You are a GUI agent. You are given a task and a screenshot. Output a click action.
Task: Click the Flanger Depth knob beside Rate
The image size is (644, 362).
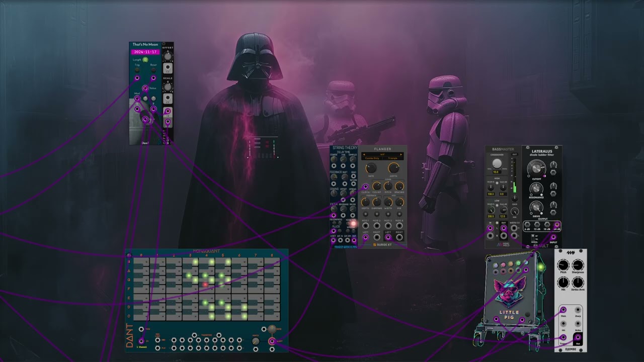click(393, 167)
